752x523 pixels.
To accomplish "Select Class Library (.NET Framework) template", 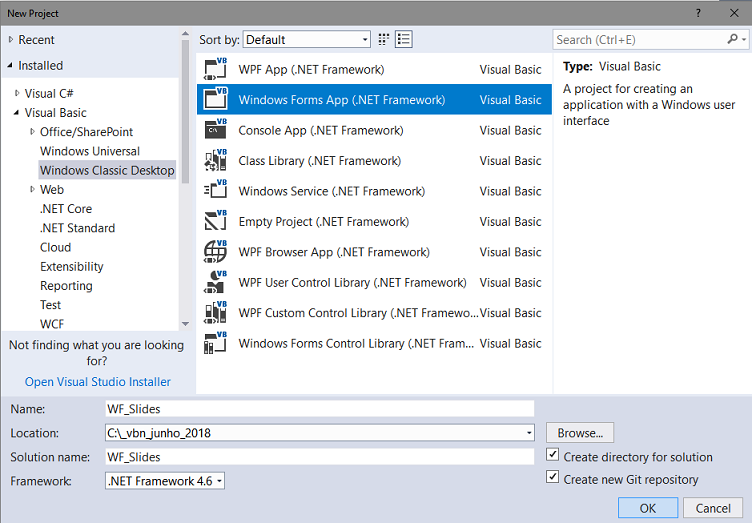I will [374, 161].
